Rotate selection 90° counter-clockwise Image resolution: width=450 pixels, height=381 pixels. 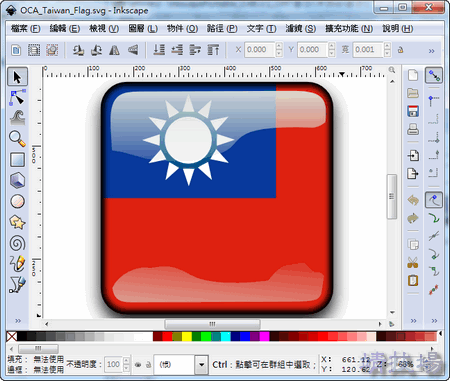click(x=78, y=50)
